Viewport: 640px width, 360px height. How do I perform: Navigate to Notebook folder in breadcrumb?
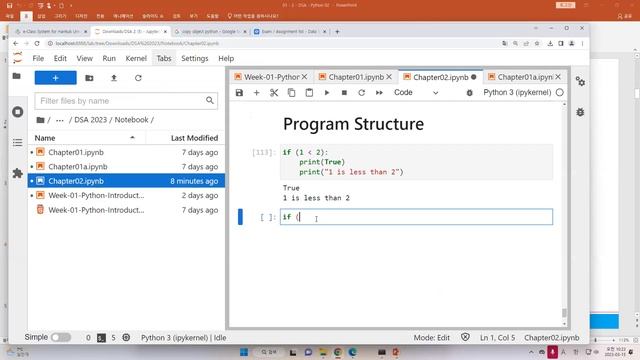pyautogui.click(x=131, y=120)
